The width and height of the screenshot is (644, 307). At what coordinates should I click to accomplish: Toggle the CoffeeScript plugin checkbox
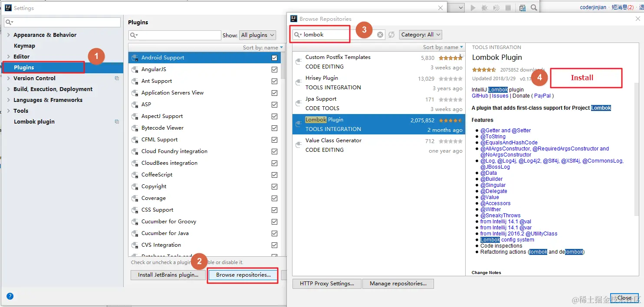tap(274, 175)
